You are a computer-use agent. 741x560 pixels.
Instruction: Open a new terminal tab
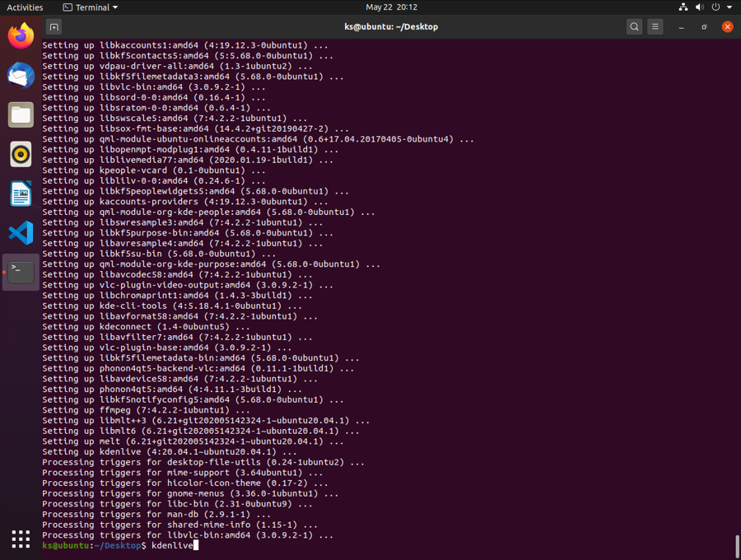[54, 27]
